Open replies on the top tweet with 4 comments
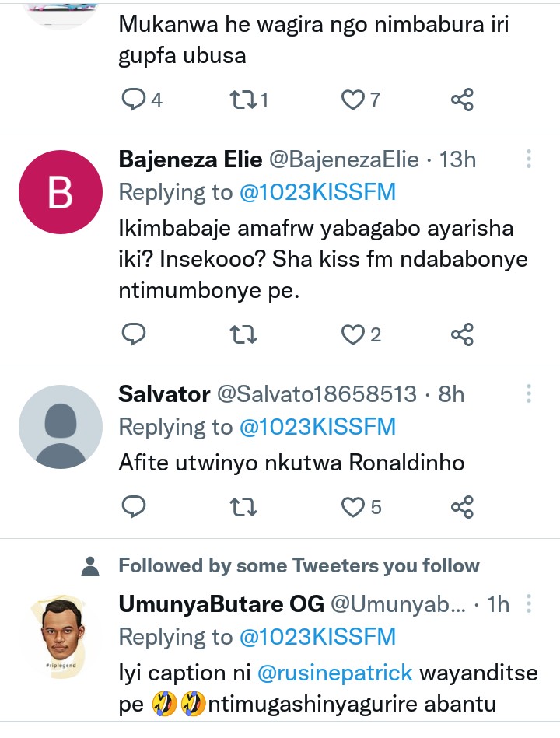 tap(135, 100)
